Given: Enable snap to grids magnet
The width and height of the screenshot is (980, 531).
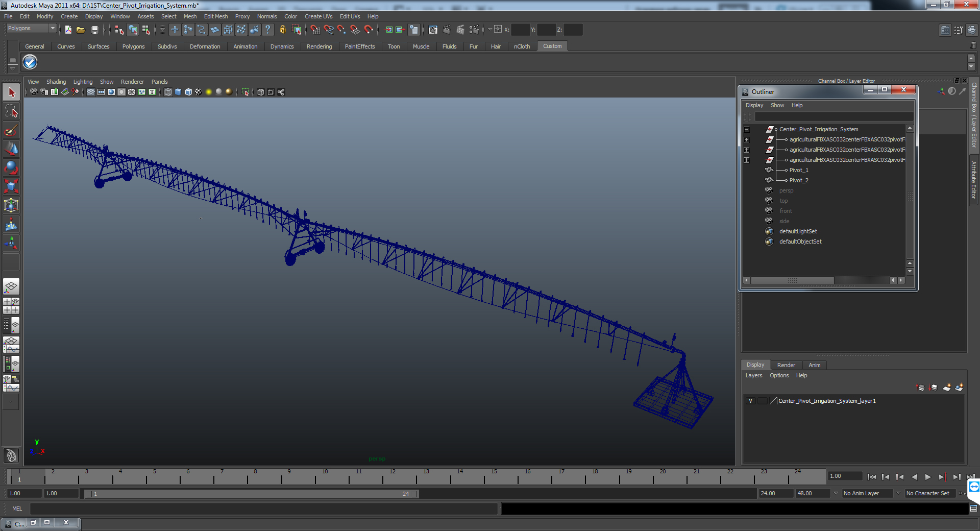Looking at the screenshot, I should coord(315,30).
